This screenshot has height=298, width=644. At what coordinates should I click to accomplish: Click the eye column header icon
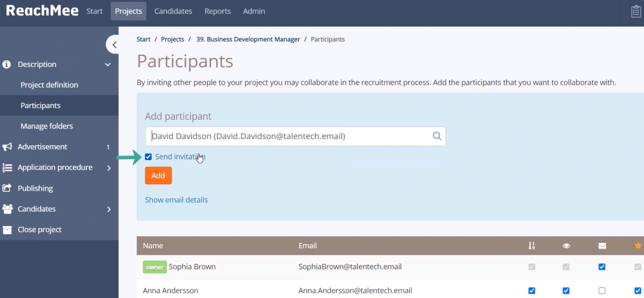566,246
